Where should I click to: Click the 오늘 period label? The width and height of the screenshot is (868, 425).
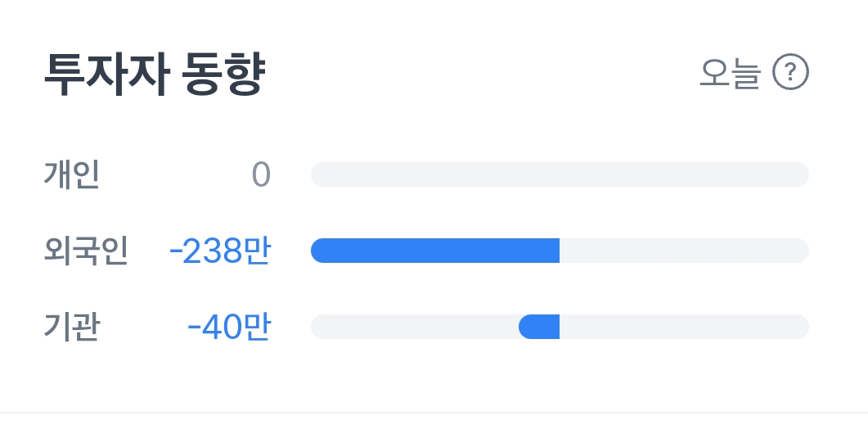pos(731,75)
